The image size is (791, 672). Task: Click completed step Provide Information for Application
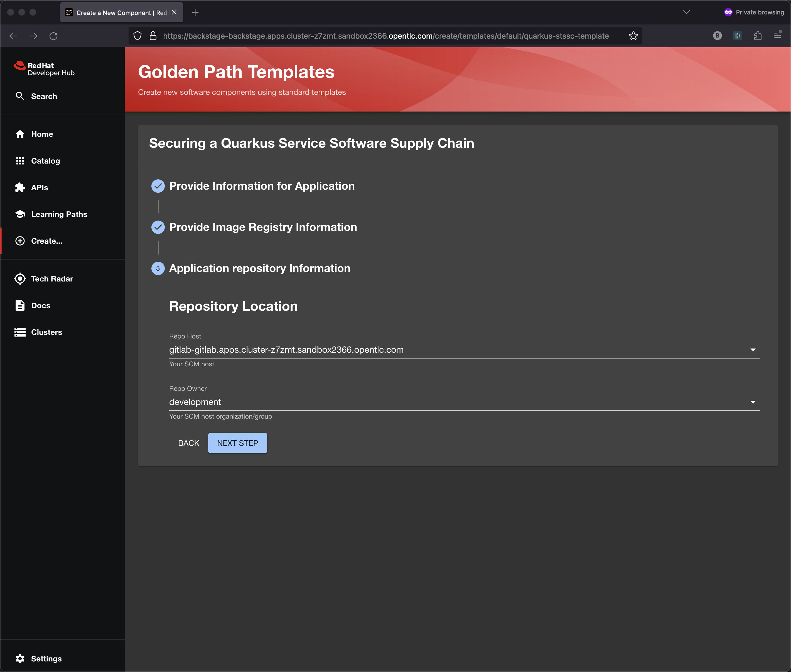[262, 186]
